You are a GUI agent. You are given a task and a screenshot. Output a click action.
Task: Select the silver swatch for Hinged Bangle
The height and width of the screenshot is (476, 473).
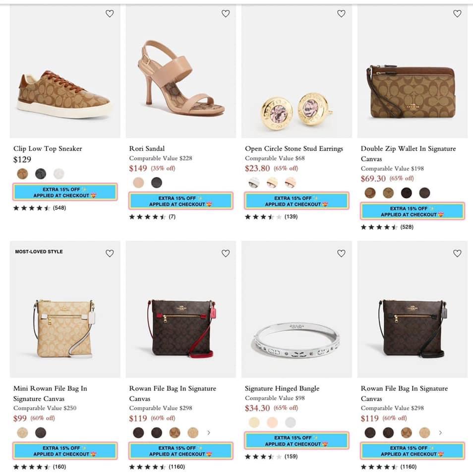coord(291,422)
